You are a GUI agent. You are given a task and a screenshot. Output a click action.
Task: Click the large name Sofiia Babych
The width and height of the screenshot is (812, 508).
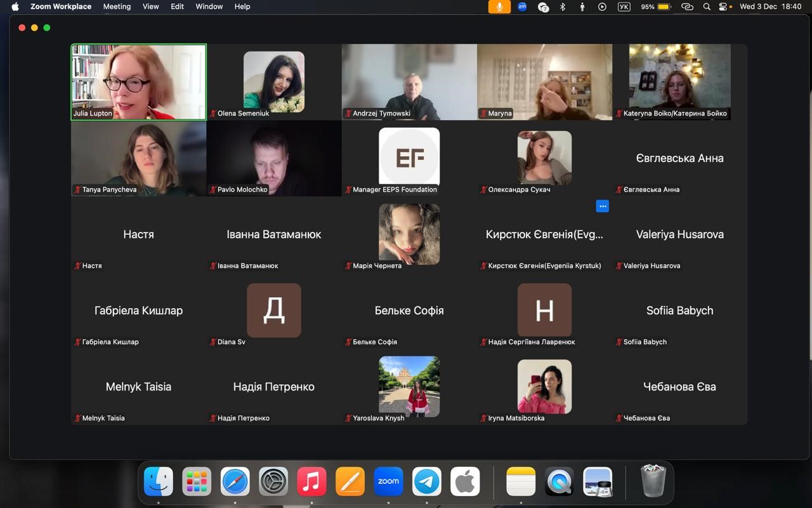(680, 311)
